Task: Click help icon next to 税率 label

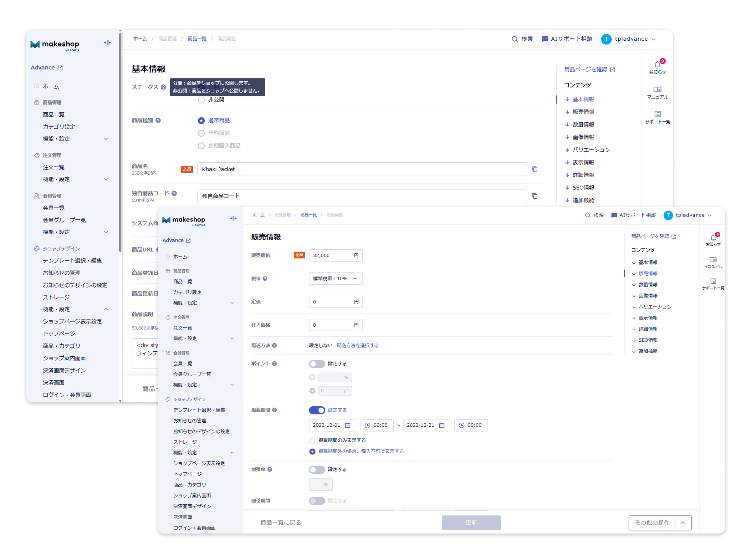Action: 265,279
